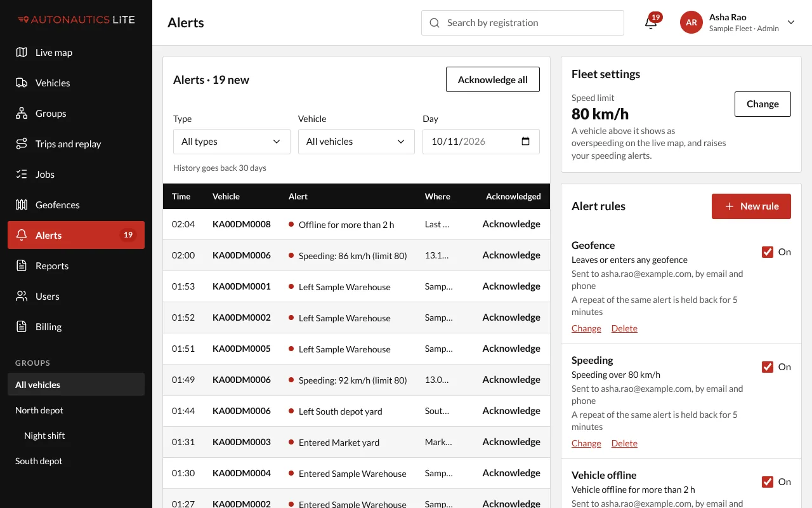Screen dimensions: 812x508
Task: Acknowledge the 02:04 KA00DM0008 offline alert
Action: pyautogui.click(x=511, y=224)
